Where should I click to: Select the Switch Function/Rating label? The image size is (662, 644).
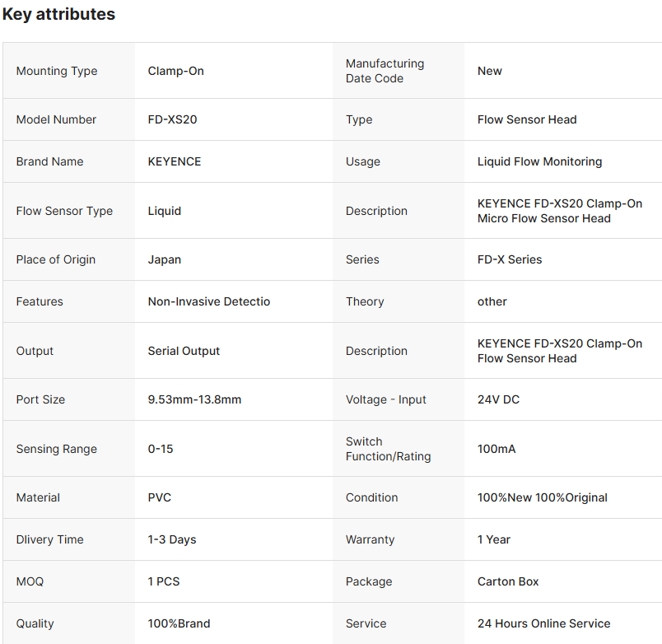tap(388, 449)
